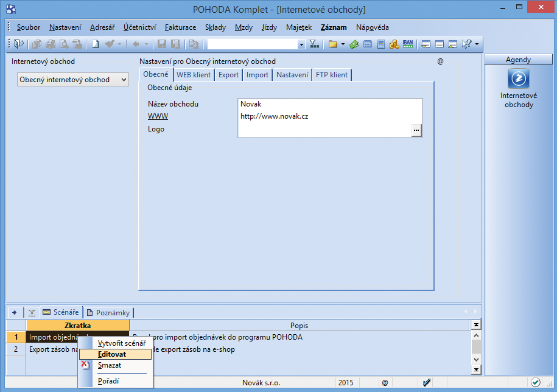This screenshot has height=392, width=557.
Task: Click Novák s.r.o. in the status bar
Action: [x=261, y=383]
